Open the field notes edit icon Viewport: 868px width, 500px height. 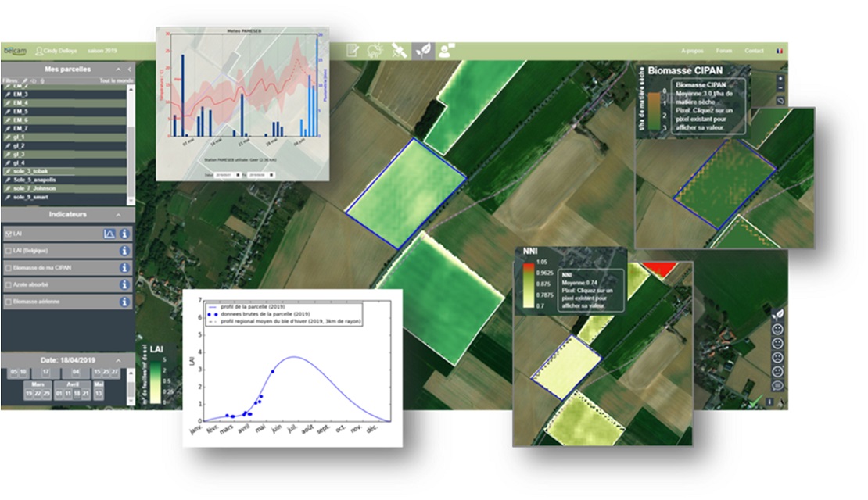tap(353, 51)
